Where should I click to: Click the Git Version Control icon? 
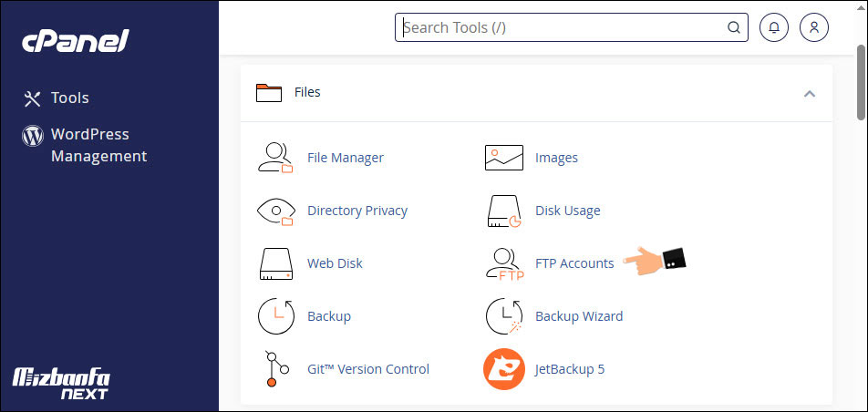pyautogui.click(x=276, y=369)
